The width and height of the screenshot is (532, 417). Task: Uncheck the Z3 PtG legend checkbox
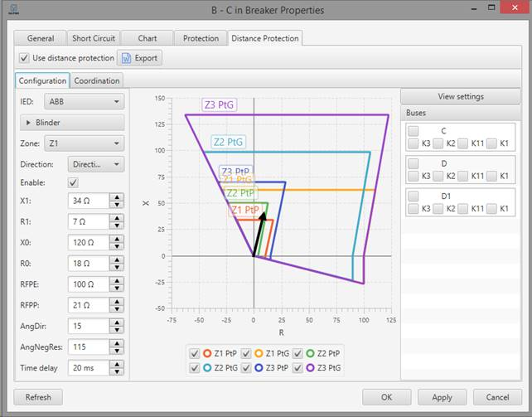(297, 368)
